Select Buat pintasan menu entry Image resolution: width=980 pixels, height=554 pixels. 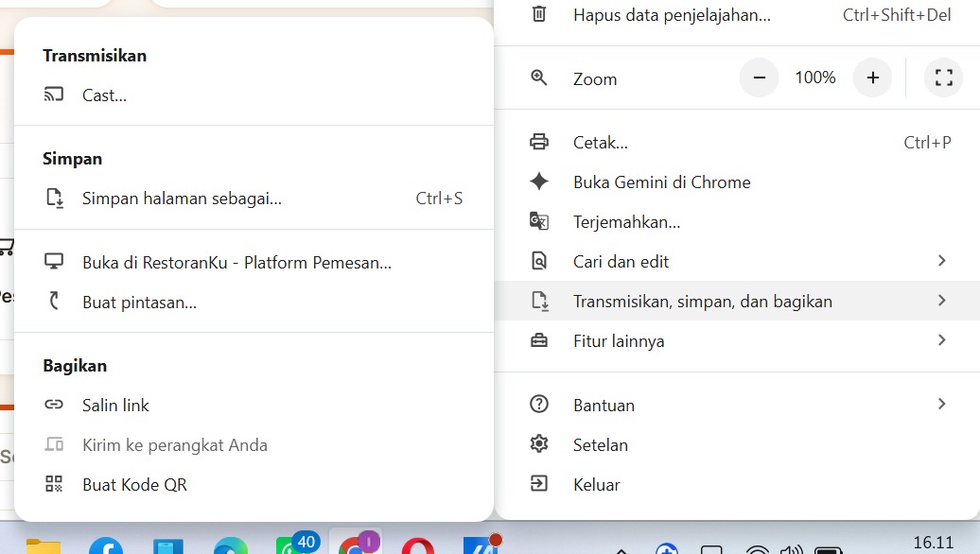click(x=254, y=303)
